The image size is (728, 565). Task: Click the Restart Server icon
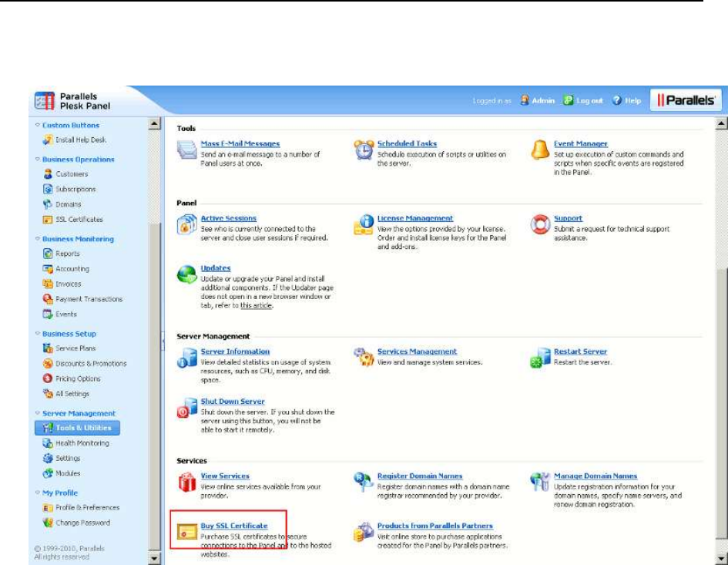point(540,358)
